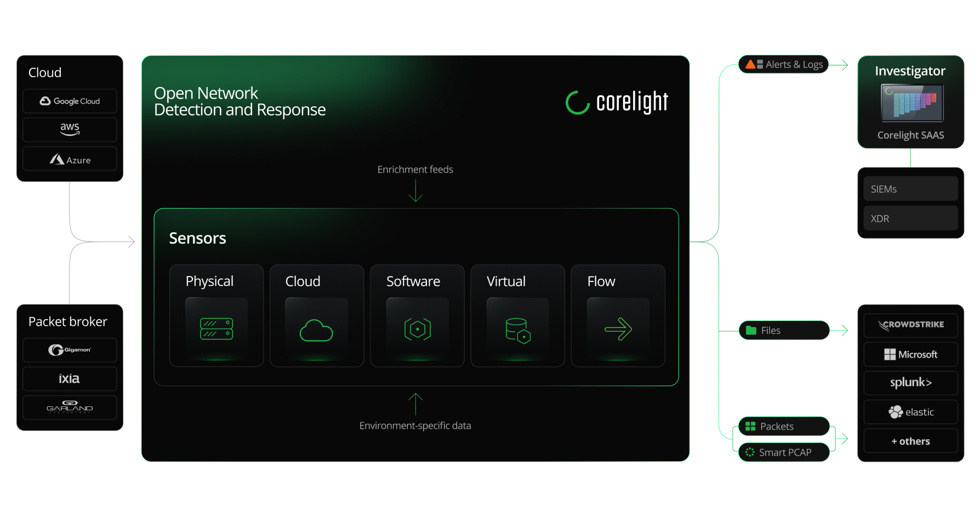Click the Smart PCAP spinner icon
The width and height of the screenshot is (980, 517).
coord(750,452)
